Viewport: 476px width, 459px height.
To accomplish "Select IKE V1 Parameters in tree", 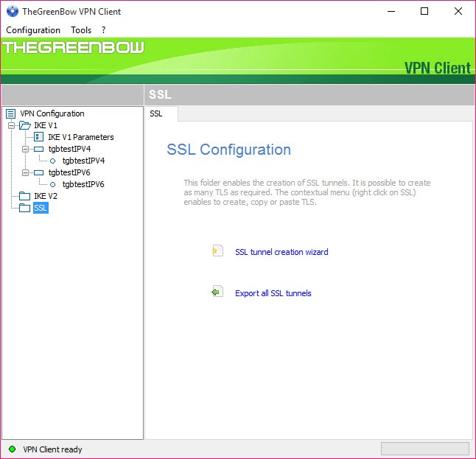I will (x=81, y=137).
